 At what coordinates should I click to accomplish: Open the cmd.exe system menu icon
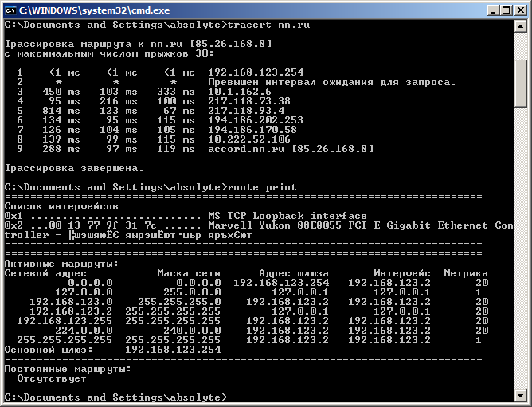click(10, 10)
